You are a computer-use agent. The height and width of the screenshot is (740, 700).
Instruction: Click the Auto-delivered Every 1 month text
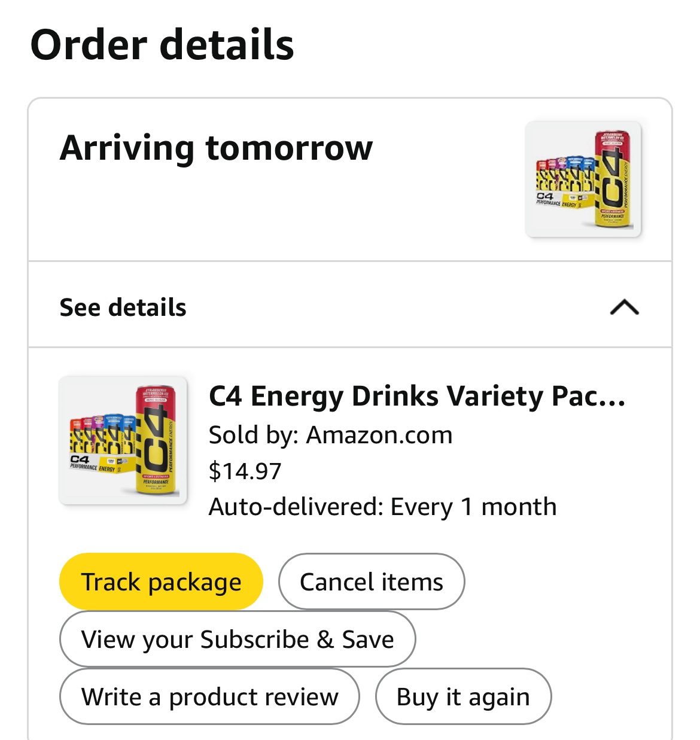[x=382, y=506]
